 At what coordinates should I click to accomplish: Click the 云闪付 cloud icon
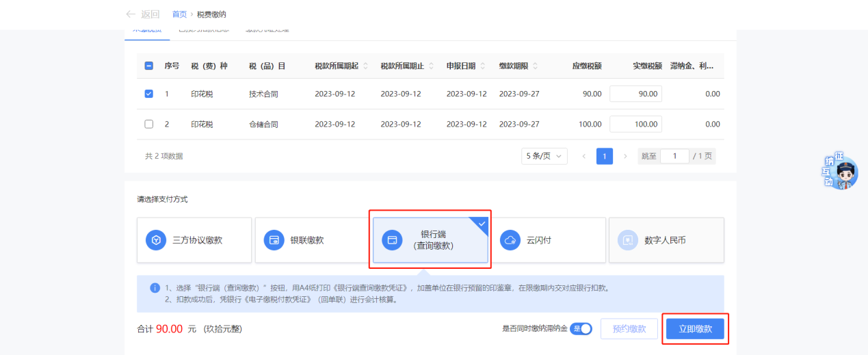pyautogui.click(x=510, y=240)
